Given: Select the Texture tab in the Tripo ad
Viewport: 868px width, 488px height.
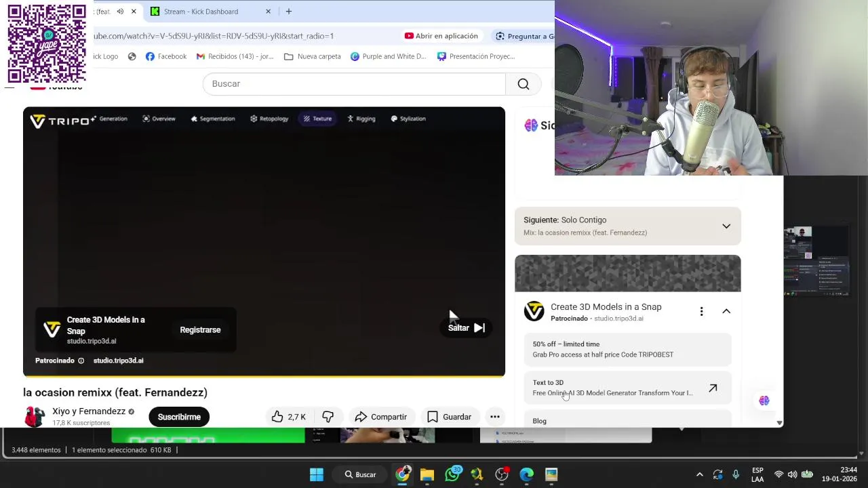Looking at the screenshot, I should tap(318, 119).
